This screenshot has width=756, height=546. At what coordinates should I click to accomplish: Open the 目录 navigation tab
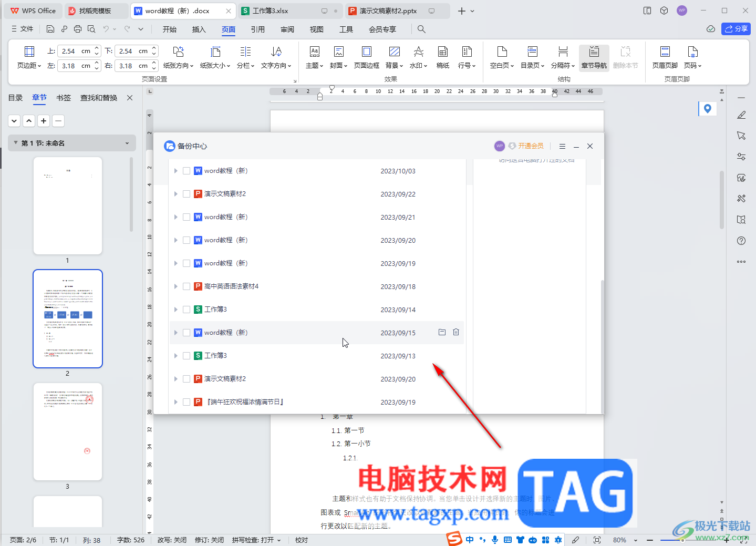click(x=15, y=98)
